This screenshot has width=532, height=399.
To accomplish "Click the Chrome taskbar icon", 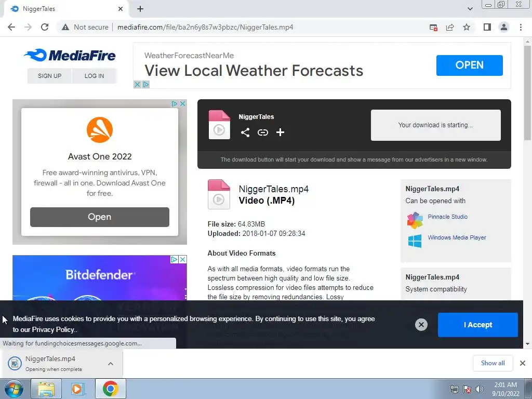I will [111, 389].
